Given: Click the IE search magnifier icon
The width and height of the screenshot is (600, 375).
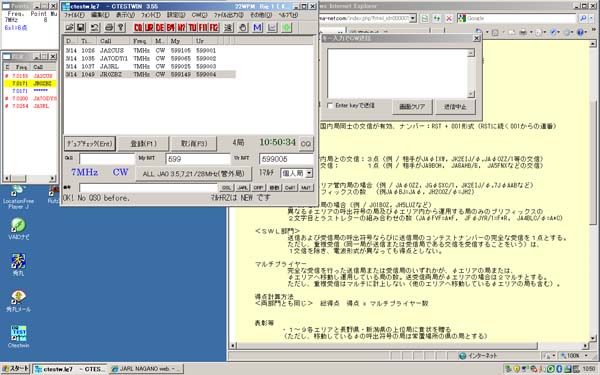Looking at the screenshot, I should (583, 18).
